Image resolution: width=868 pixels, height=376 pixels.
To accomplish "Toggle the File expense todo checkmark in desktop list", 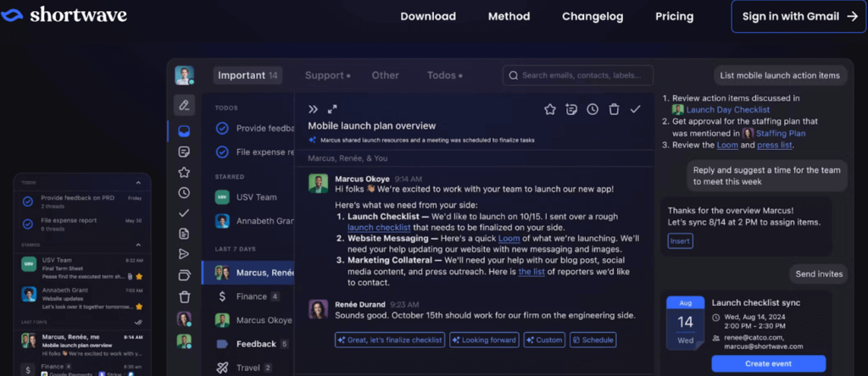I will [222, 152].
